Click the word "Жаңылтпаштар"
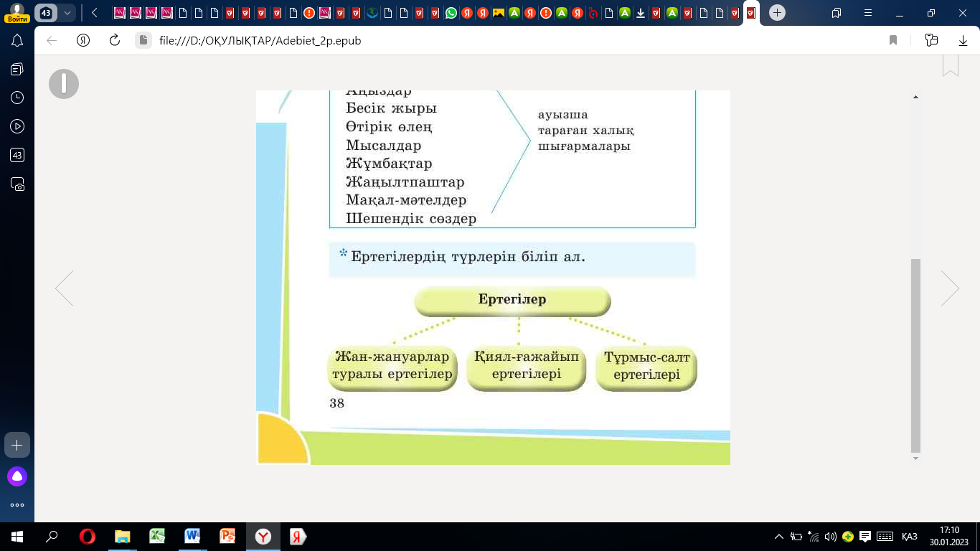The width and height of the screenshot is (980, 551). 405,182
